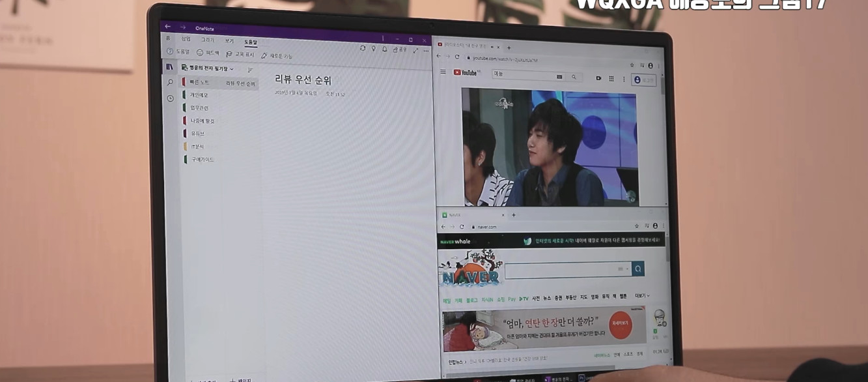
Task: Open OneNote notifications bell
Action: (384, 49)
